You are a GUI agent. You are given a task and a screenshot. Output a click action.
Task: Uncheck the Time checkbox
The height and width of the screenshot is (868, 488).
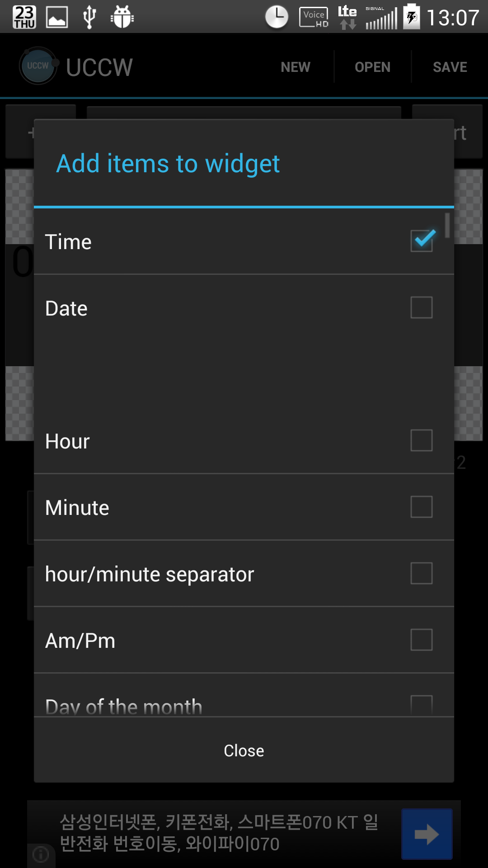click(x=422, y=241)
